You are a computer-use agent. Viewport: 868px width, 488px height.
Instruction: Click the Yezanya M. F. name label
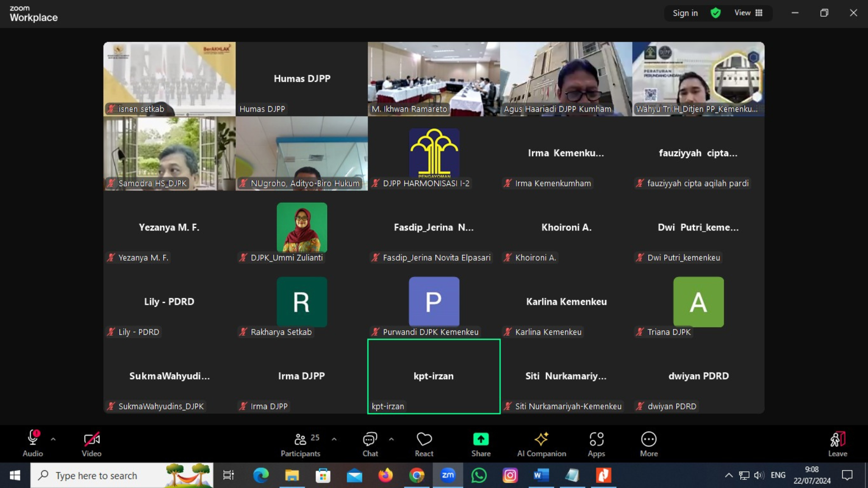(143, 258)
